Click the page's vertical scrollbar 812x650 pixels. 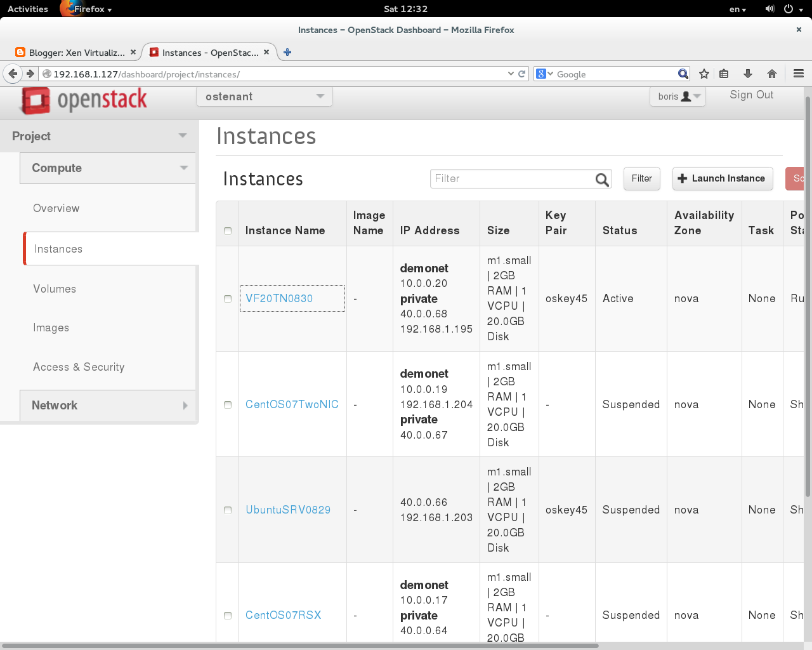point(808,295)
